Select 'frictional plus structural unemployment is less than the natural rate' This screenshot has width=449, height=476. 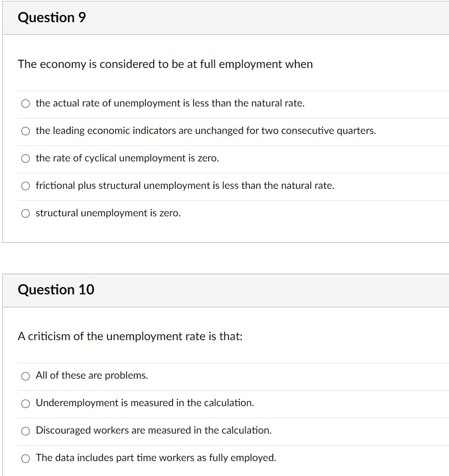(25, 185)
